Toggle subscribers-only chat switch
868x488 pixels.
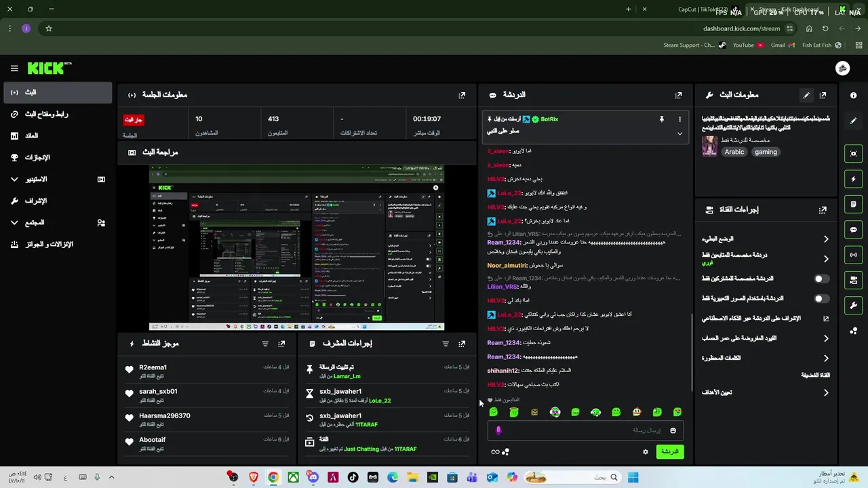click(821, 279)
